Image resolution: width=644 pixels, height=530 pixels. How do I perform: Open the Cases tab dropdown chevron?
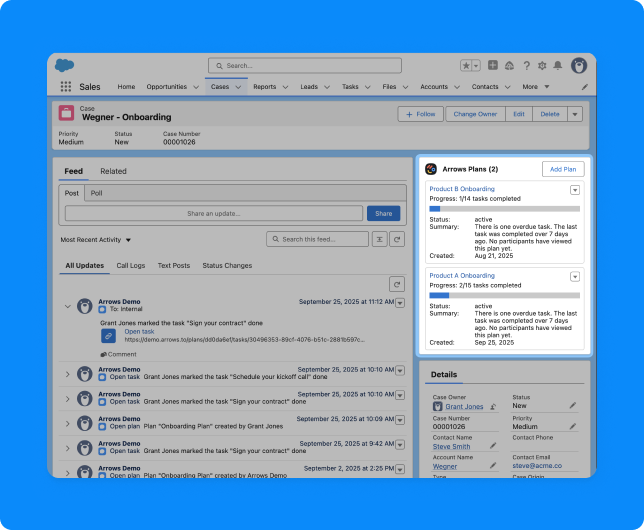coord(238,87)
